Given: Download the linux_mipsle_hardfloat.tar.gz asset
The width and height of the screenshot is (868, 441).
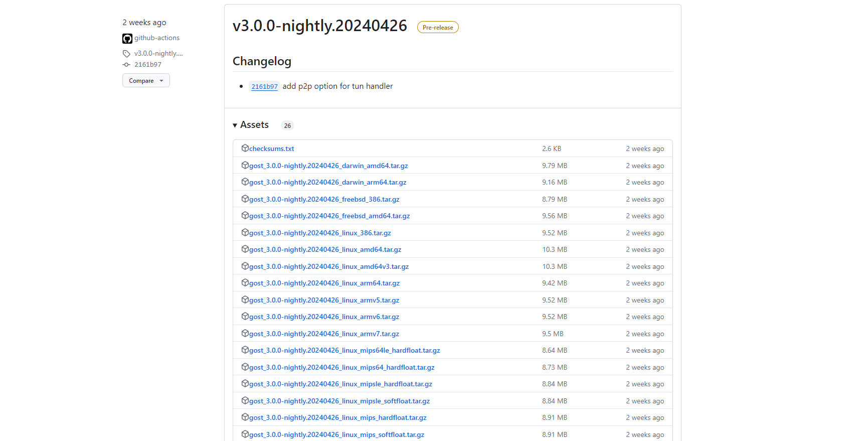Looking at the screenshot, I should point(340,384).
